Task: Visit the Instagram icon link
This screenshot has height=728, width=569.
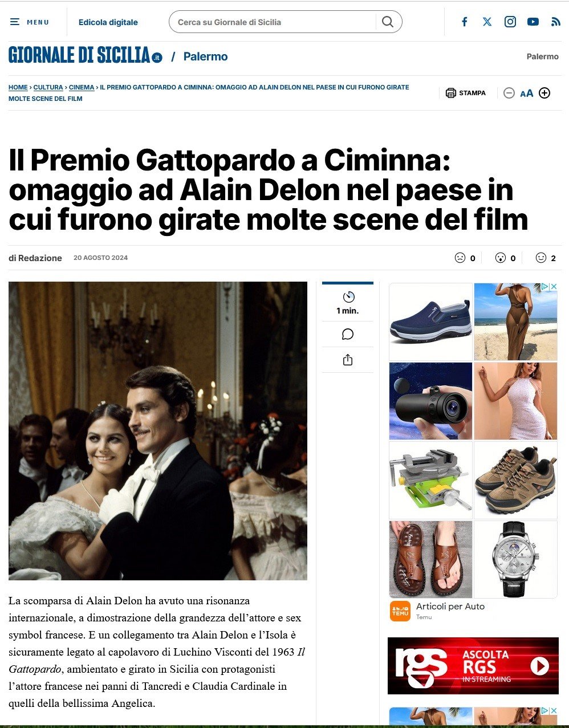Action: [x=510, y=22]
